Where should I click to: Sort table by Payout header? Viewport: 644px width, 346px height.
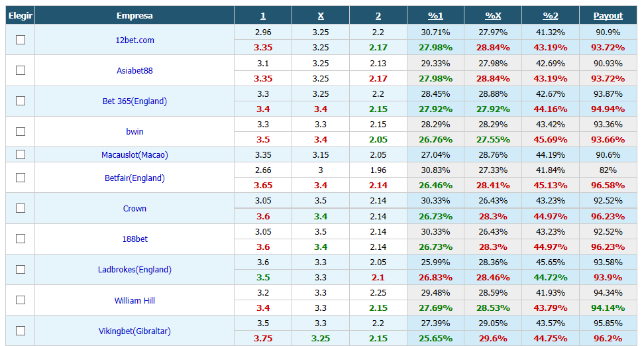[608, 16]
